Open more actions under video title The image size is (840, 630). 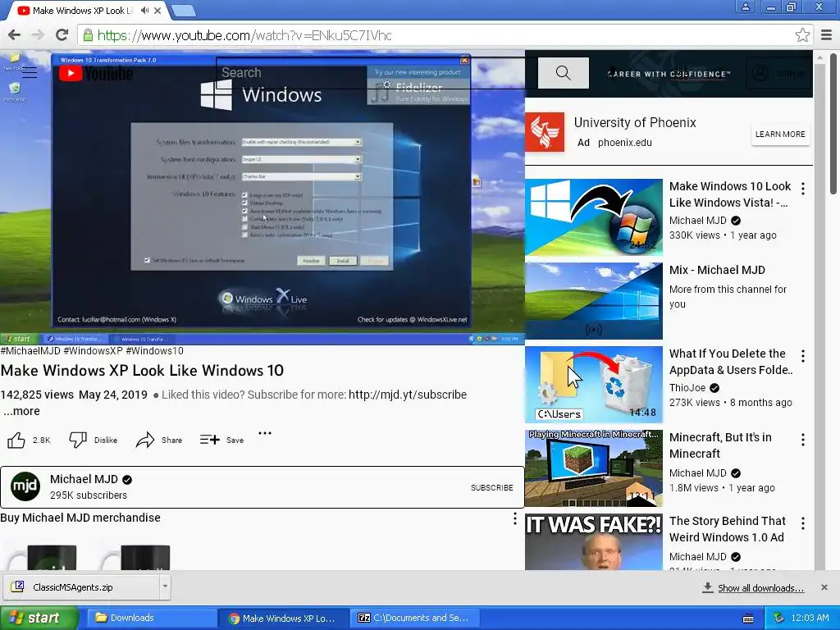[265, 433]
